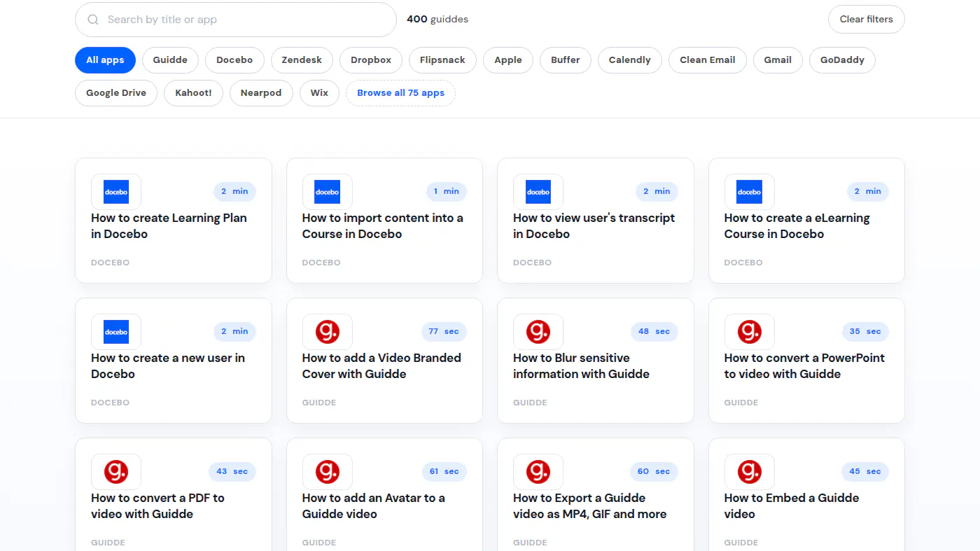Filter by Google Drive
The image size is (980, 551).
pos(116,93)
